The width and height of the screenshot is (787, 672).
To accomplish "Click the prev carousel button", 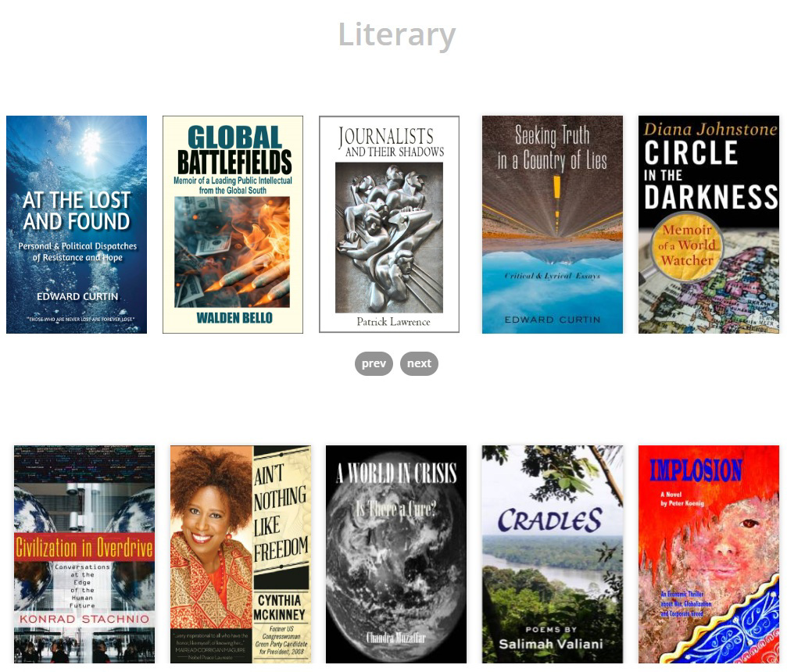I will [x=374, y=363].
